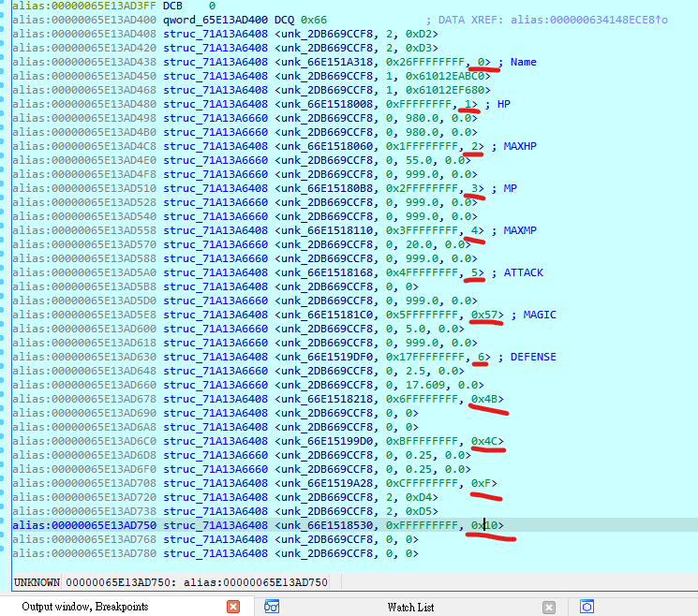The image size is (698, 616).
Task: Click the UNKNOWN status bar field
Action: click(x=37, y=582)
